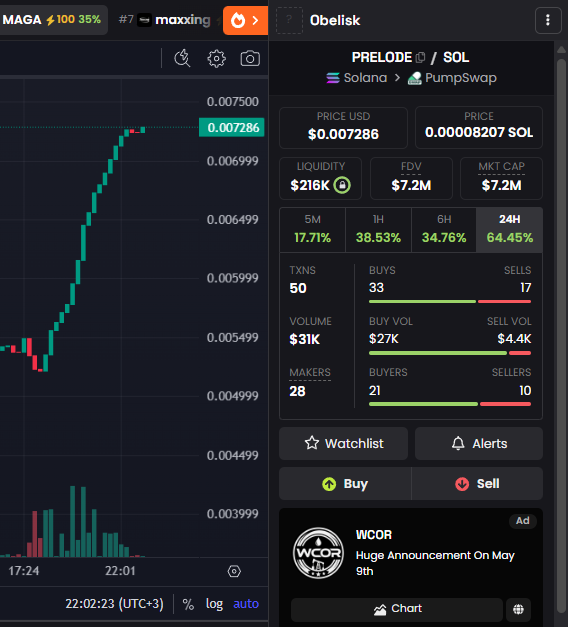Image resolution: width=568 pixels, height=627 pixels.
Task: Click the PRICE USD $0.007286 box
Action: 343,128
